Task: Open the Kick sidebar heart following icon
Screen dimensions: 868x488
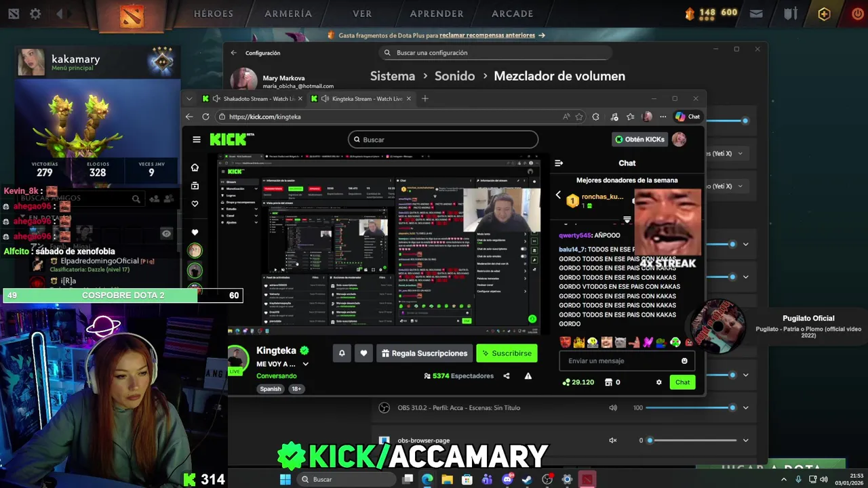Action: 195,204
